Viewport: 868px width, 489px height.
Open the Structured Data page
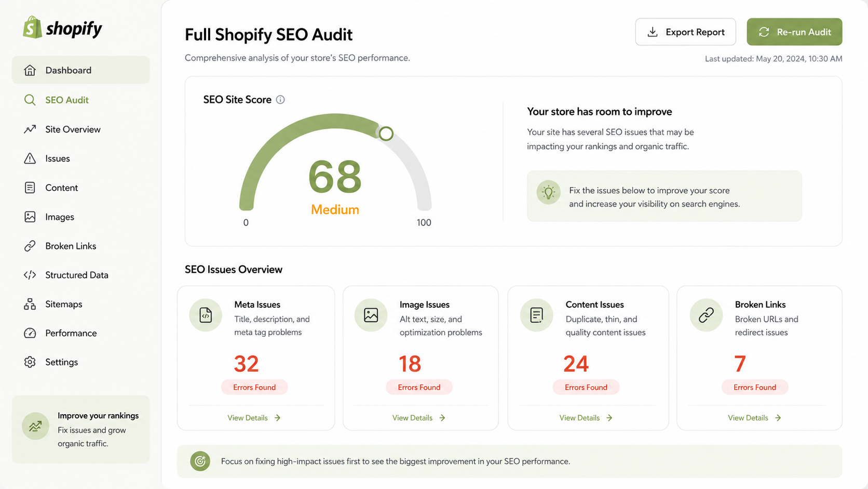pos(77,275)
